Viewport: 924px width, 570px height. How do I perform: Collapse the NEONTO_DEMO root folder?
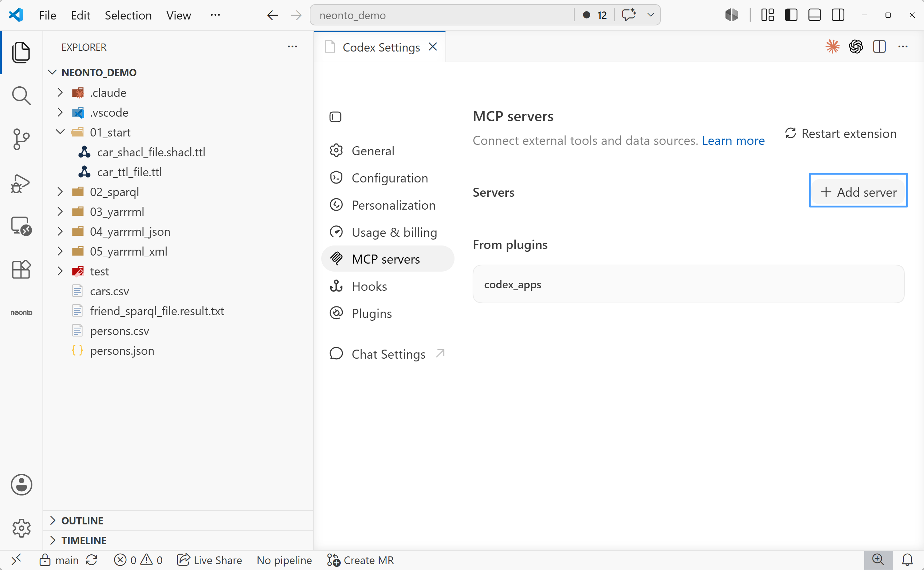click(x=179, y=72)
